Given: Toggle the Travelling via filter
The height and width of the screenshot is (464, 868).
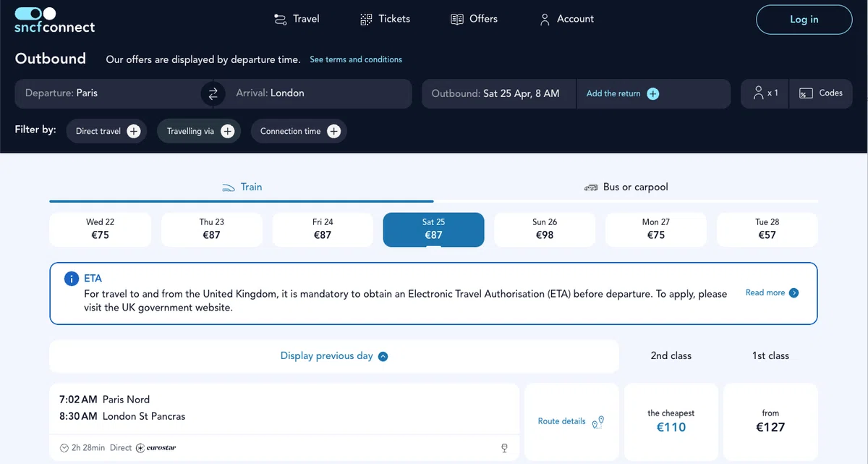Looking at the screenshot, I should [x=199, y=131].
